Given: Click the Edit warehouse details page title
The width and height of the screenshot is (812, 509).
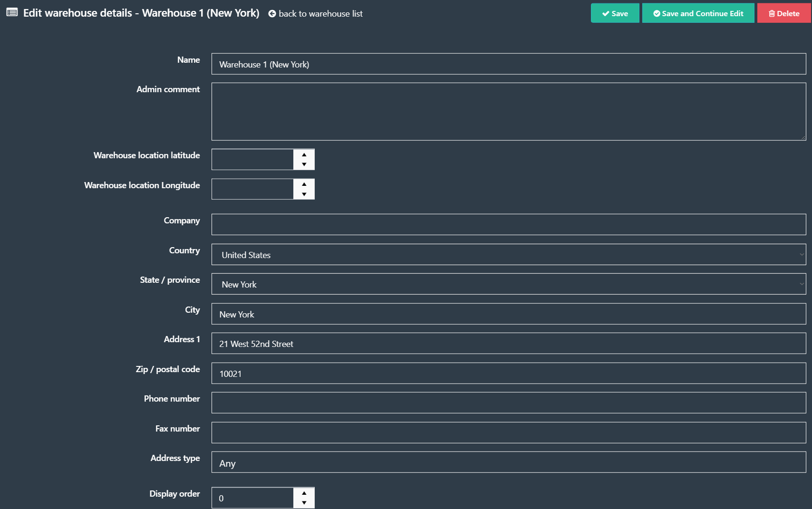Looking at the screenshot, I should [x=141, y=13].
